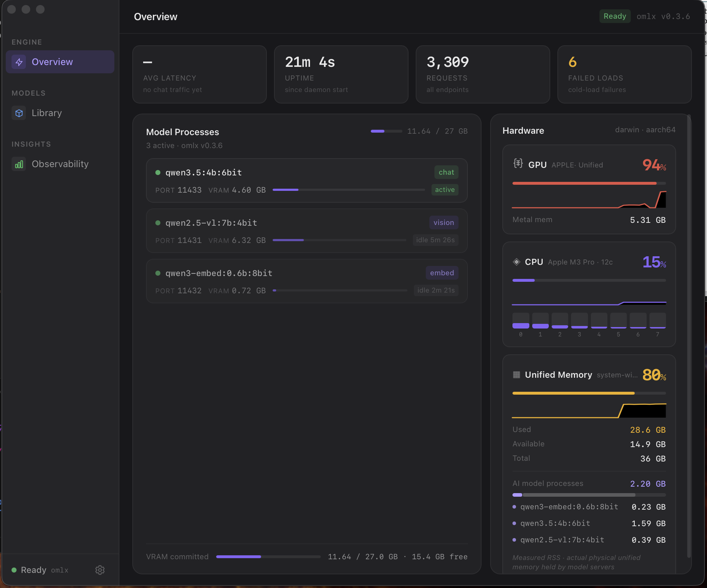This screenshot has height=588, width=707.
Task: Click PORT 11431 value
Action: point(190,240)
